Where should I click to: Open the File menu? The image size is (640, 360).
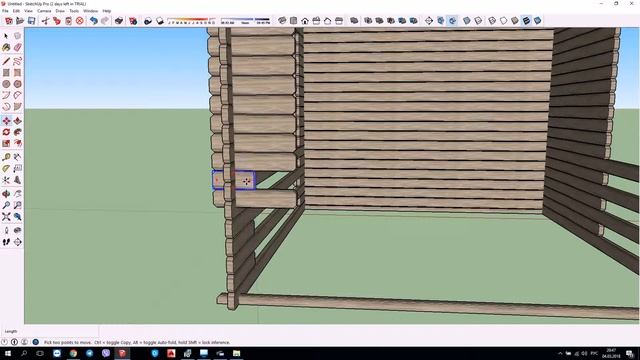click(5, 11)
